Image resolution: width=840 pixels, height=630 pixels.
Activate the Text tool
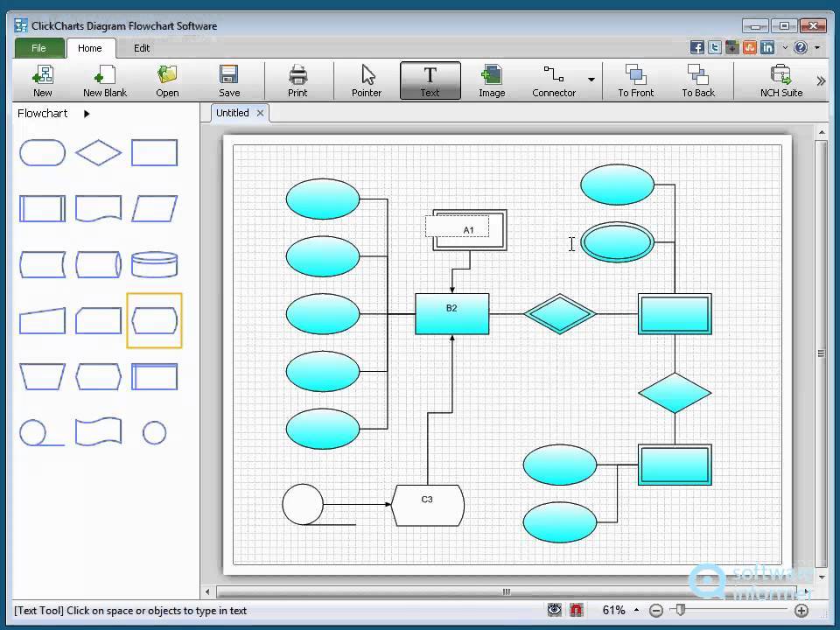click(x=430, y=80)
